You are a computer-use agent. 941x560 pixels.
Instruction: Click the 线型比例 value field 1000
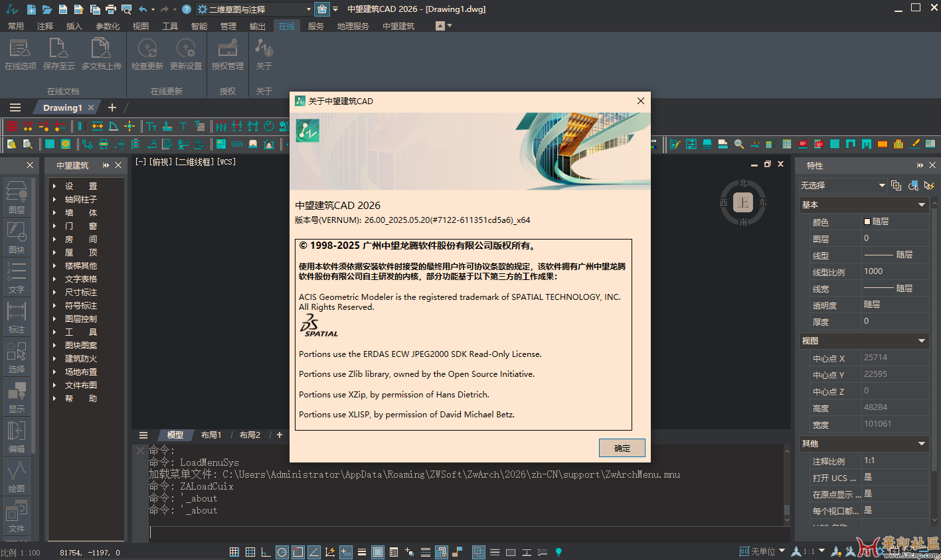(x=896, y=271)
